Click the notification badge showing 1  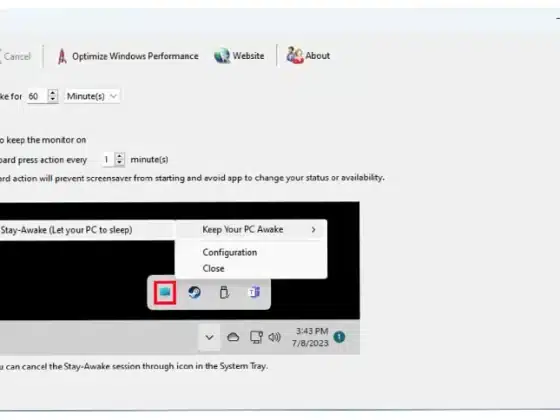tap(339, 337)
